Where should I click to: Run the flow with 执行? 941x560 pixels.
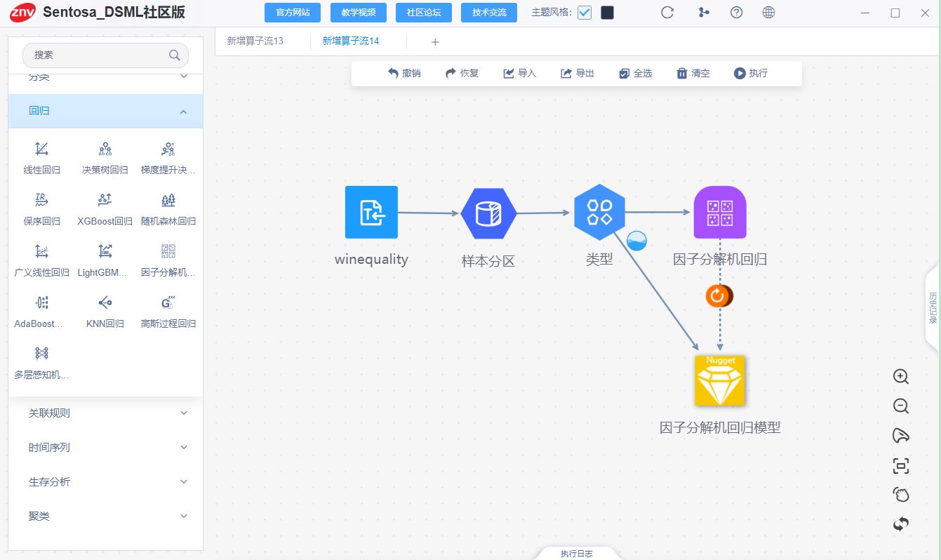click(751, 73)
